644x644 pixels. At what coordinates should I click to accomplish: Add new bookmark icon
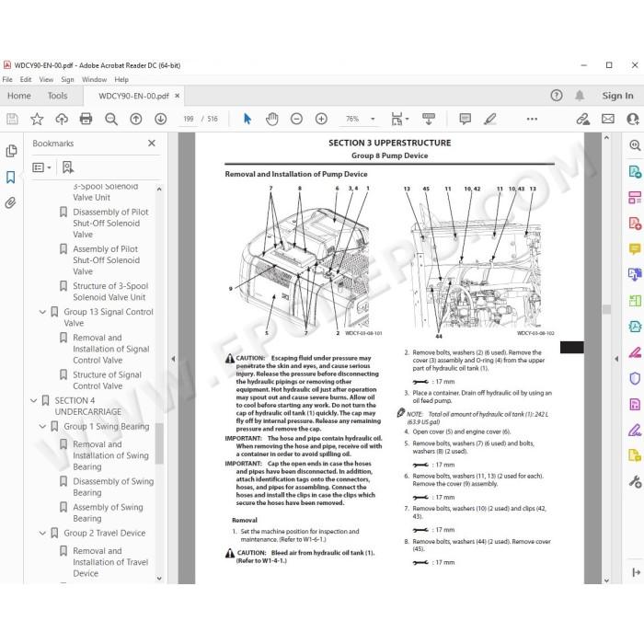tap(68, 167)
